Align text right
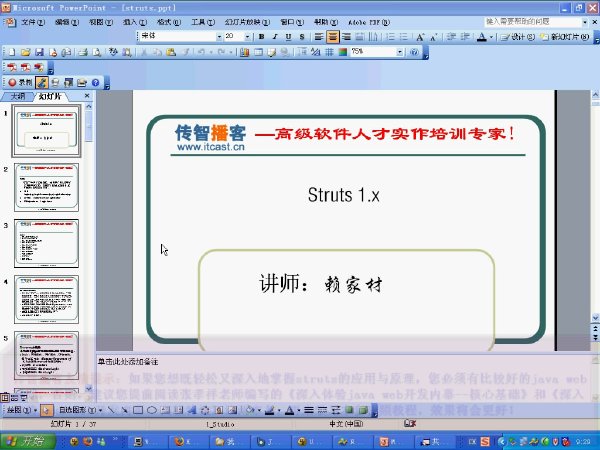 [346, 37]
